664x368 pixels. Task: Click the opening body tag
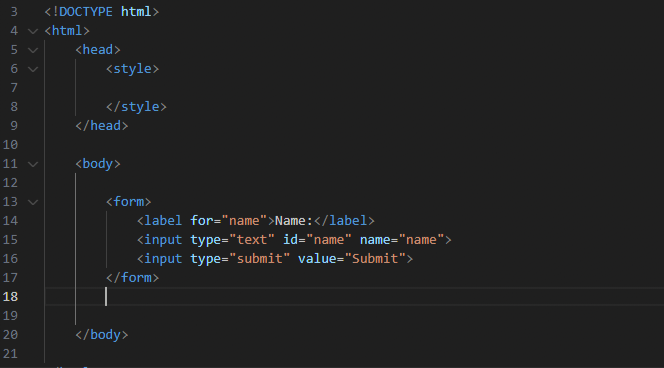tap(98, 164)
